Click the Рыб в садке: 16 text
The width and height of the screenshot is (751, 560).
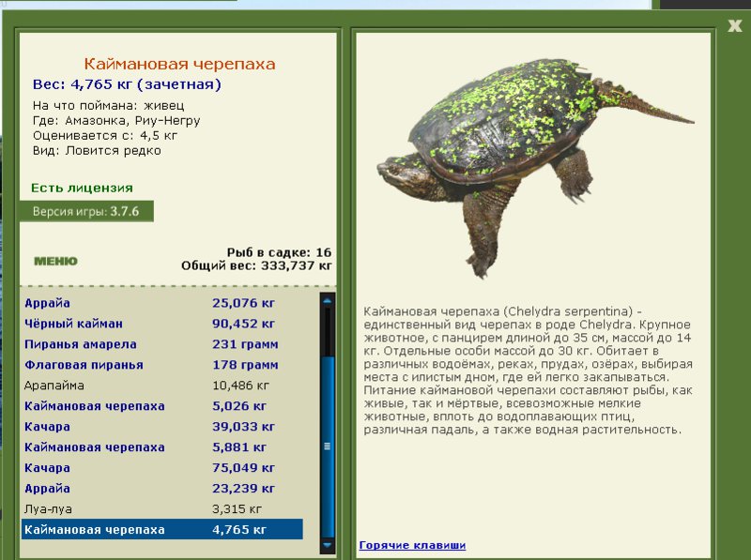(279, 252)
